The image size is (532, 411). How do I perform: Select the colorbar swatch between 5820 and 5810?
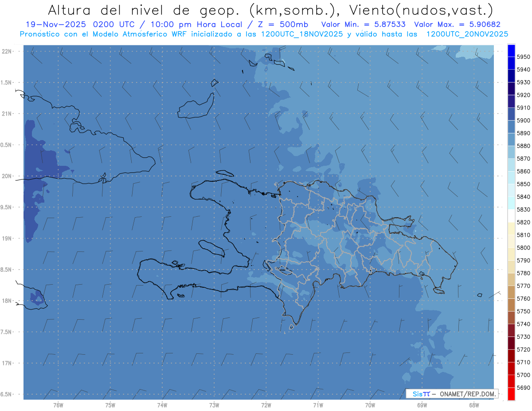pyautogui.click(x=511, y=229)
